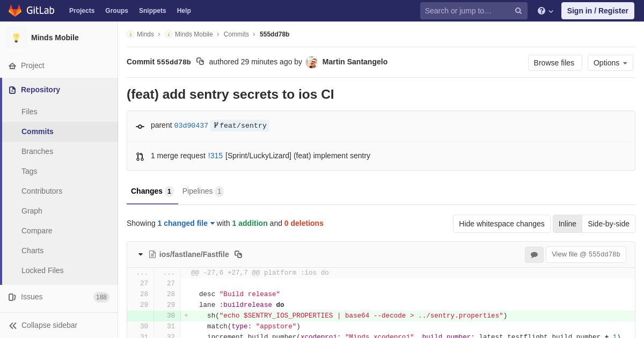Viewport: 644px width, 338px height.
Task: Copy the Fastfile path via the clipboard icon
Action: [x=238, y=254]
